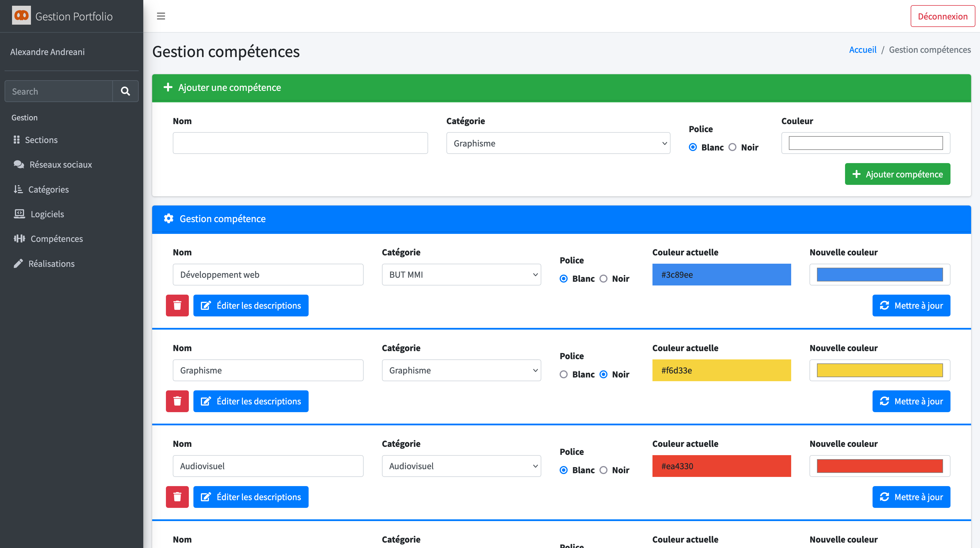Click the Logiciels laptop icon

click(19, 214)
